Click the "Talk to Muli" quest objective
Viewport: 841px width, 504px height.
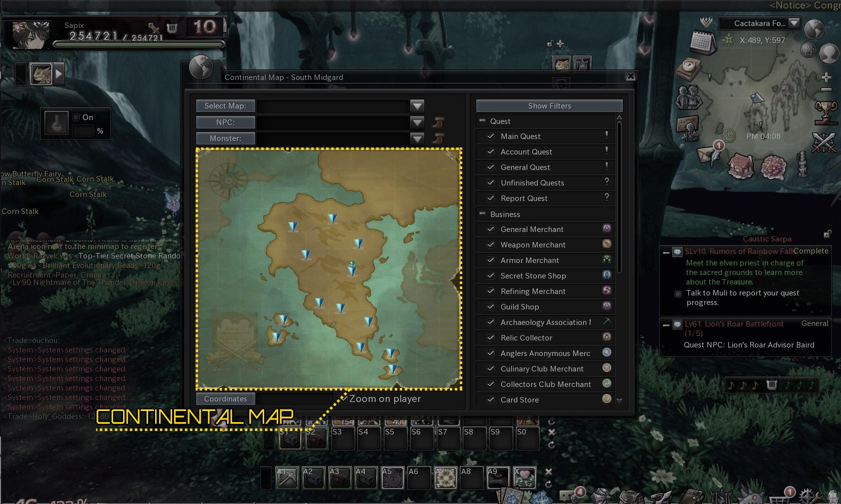pyautogui.click(x=742, y=297)
